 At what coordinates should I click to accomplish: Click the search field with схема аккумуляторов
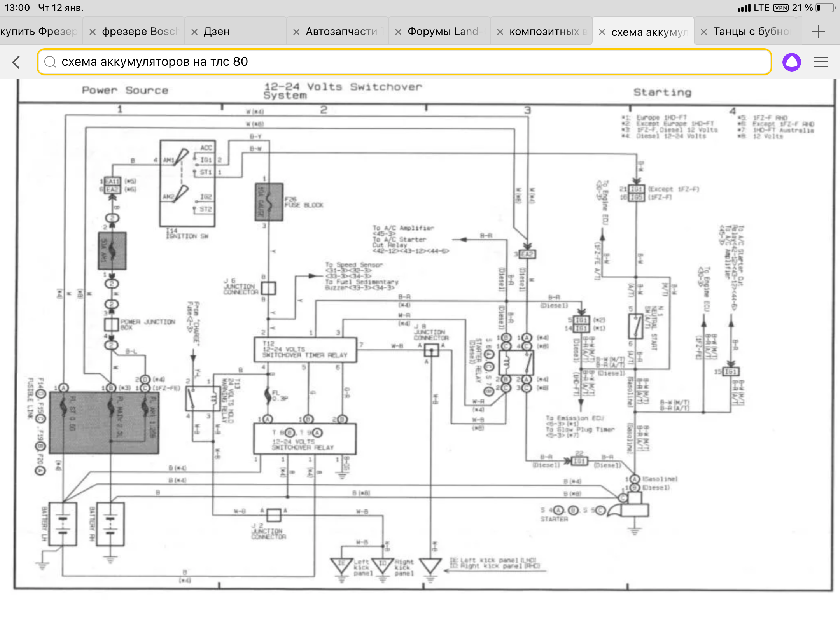tap(404, 62)
